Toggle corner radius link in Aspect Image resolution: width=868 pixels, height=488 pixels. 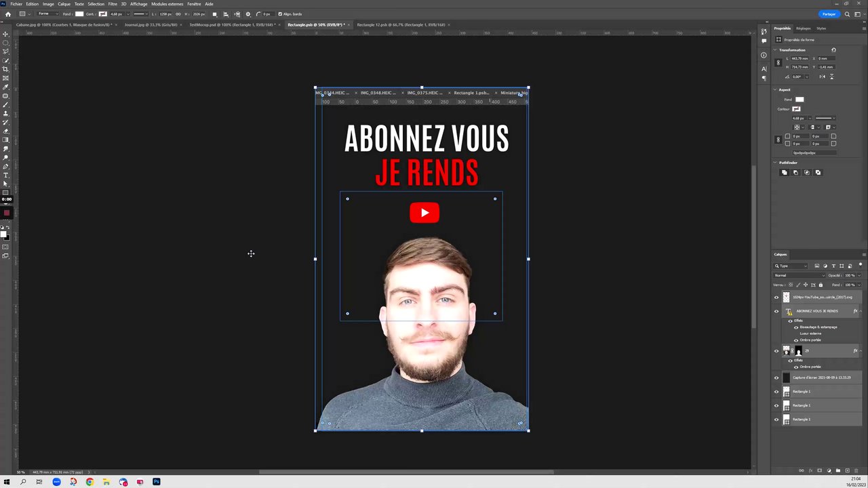(x=778, y=140)
